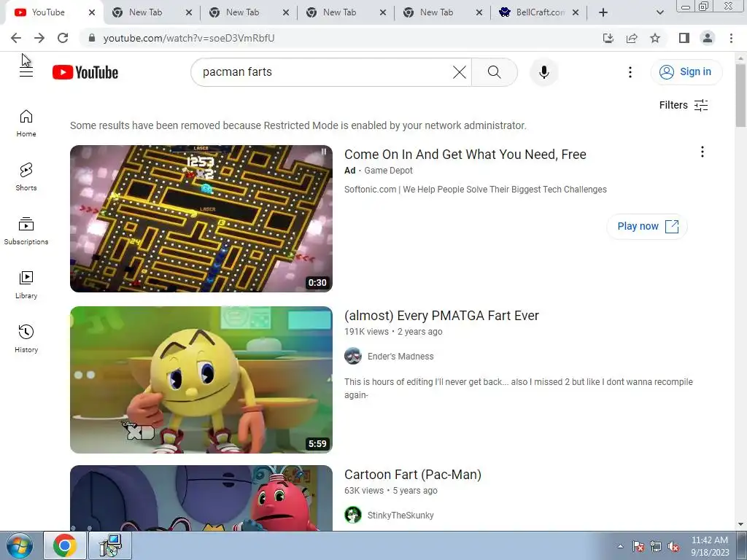Open Subscriptions in the sidebar
Image resolution: width=747 pixels, height=560 pixels.
26,231
